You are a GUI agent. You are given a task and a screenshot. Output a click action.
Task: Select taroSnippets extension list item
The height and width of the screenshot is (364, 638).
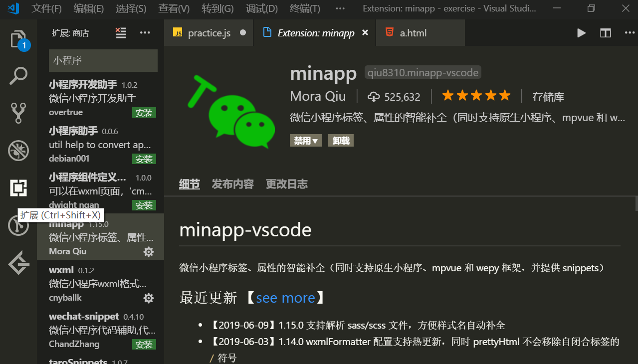[100, 359]
